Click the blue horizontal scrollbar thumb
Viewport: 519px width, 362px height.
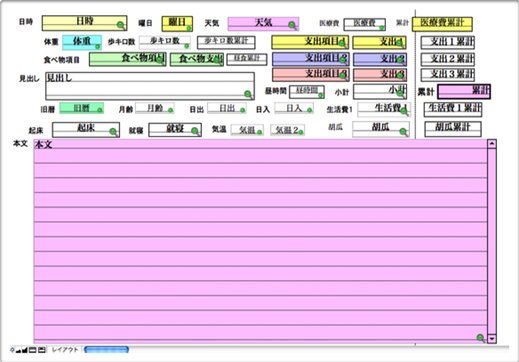(x=107, y=350)
